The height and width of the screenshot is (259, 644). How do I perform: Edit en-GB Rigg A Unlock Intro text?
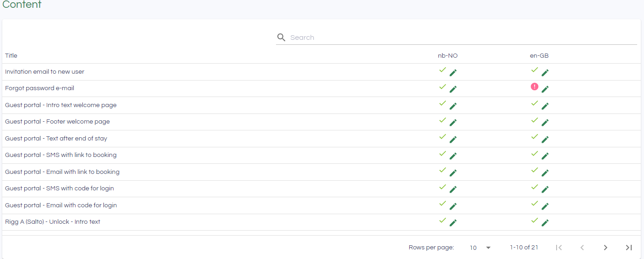pyautogui.click(x=545, y=223)
